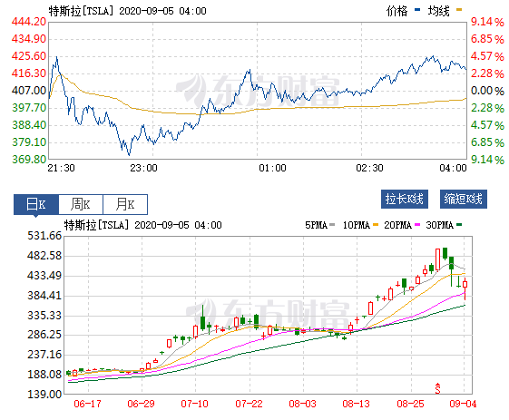This screenshot has height=420, width=509.
Task: Click the 433.49 K-line price label
Action: point(44,276)
